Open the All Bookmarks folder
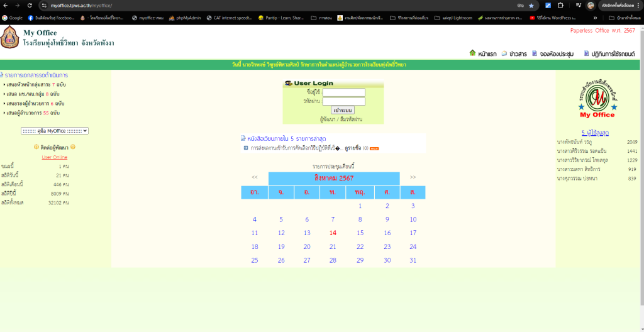The width and height of the screenshot is (644, 332). [x=623, y=18]
